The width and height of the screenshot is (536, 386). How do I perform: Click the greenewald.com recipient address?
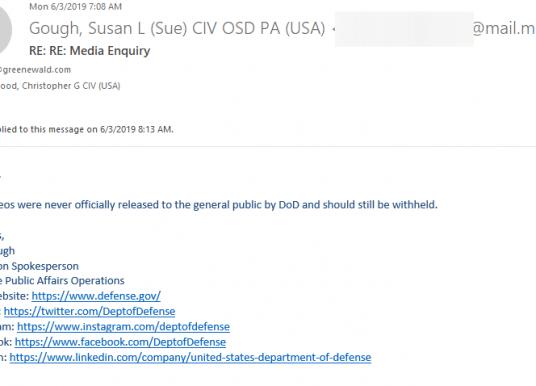[x=35, y=70]
